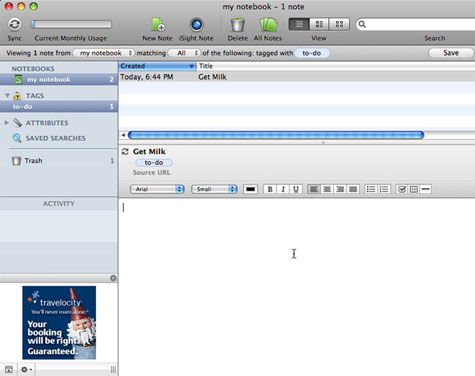Open the gear action menu

(26, 369)
